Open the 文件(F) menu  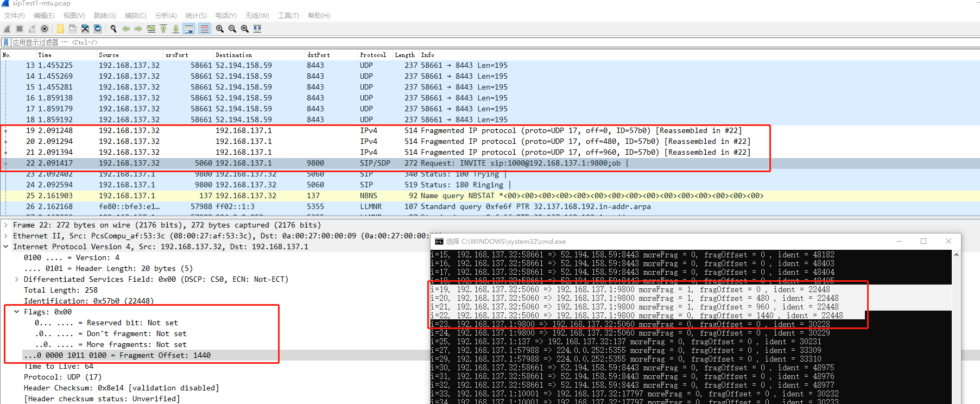pos(15,16)
